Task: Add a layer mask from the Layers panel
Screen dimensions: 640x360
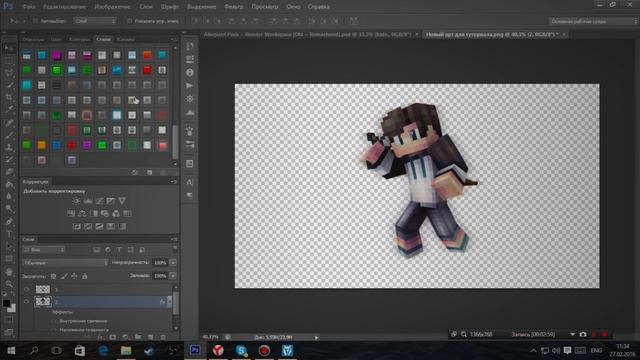Action: tap(113, 337)
